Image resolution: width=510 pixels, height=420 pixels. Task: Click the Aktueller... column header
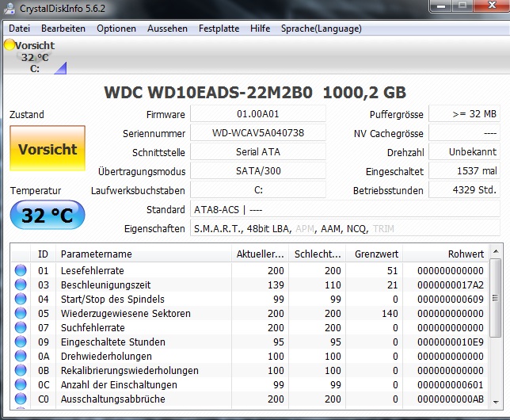[260, 254]
